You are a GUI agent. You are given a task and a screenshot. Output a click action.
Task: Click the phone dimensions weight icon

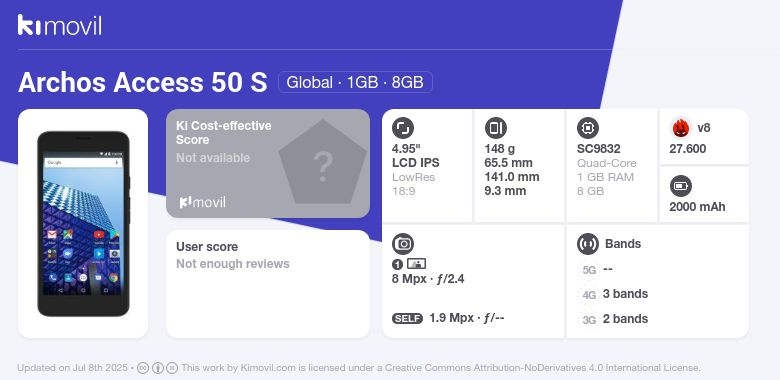495,128
